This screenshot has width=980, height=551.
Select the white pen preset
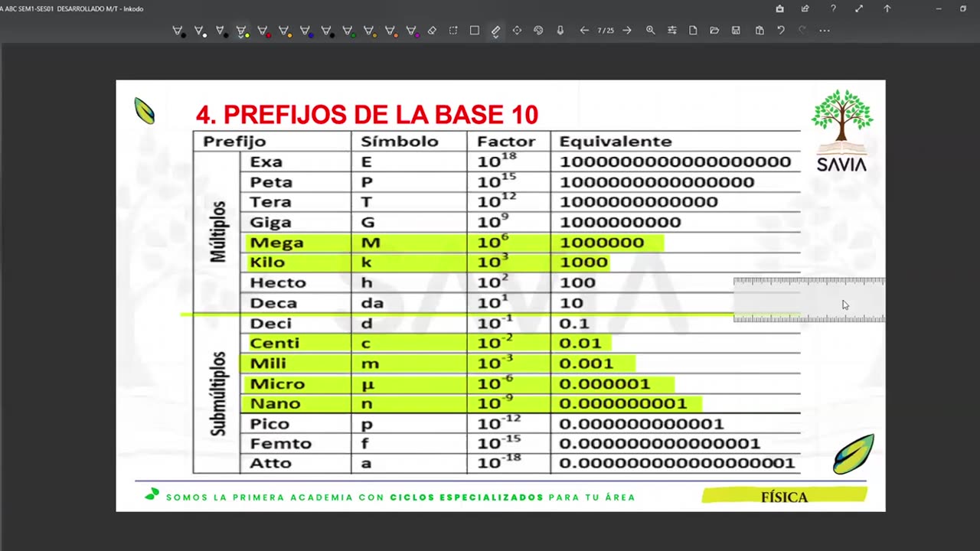(199, 31)
